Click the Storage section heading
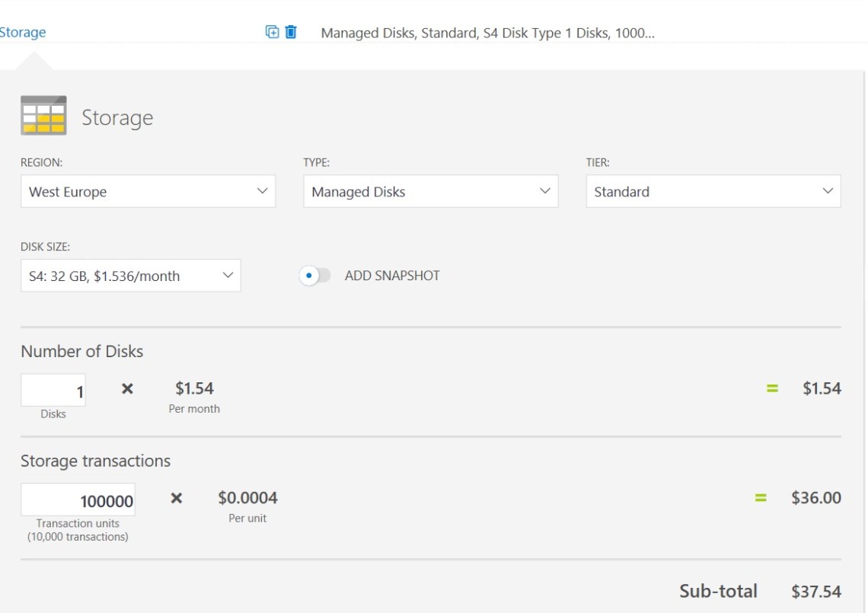The width and height of the screenshot is (868, 613). [x=117, y=118]
